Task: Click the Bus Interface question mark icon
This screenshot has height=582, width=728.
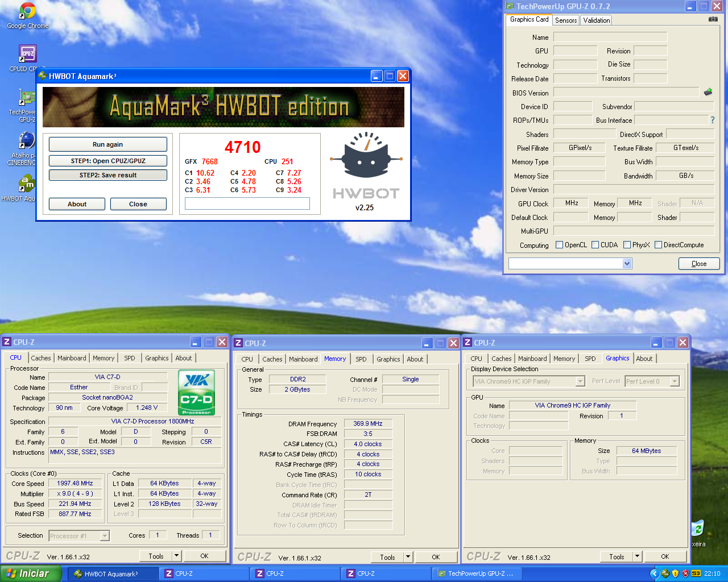Action: 713,120
